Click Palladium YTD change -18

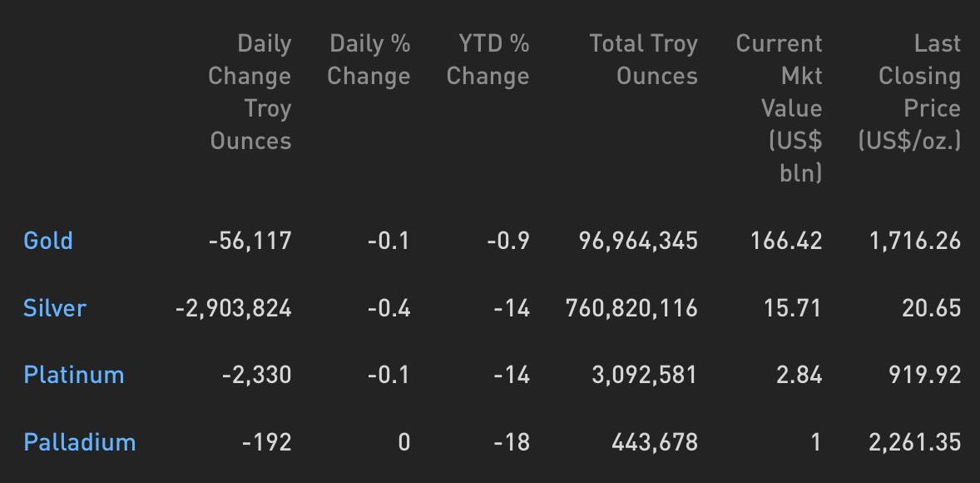tap(512, 443)
